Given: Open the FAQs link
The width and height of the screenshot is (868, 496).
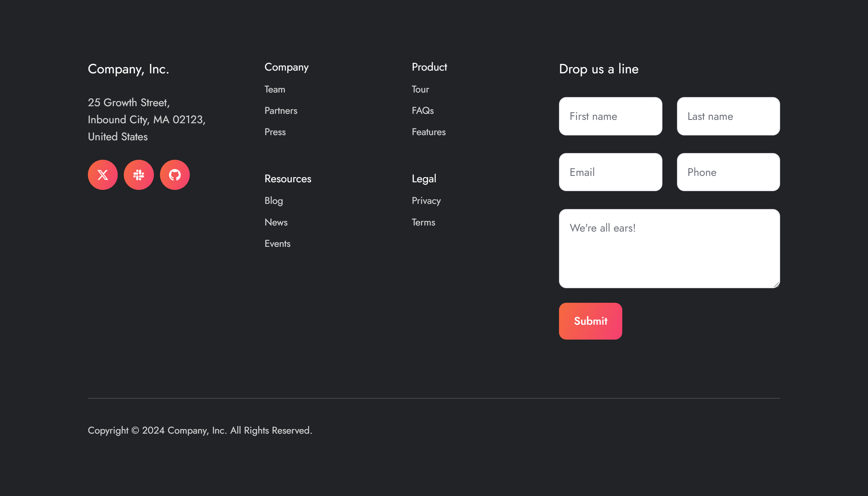Looking at the screenshot, I should (x=422, y=111).
